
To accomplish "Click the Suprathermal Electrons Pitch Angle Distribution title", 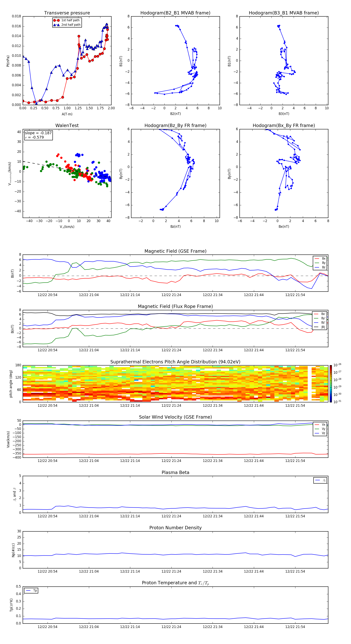I will (175, 362).
